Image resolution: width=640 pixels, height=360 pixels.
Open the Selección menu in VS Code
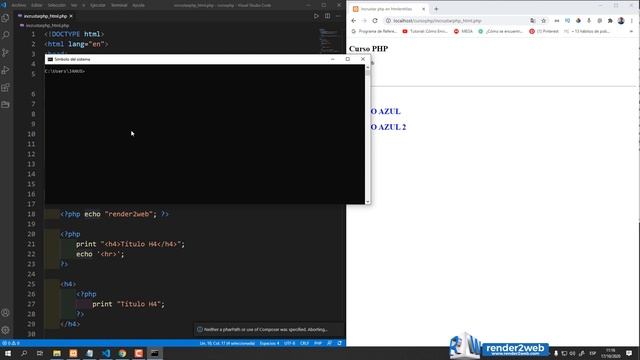click(57, 5)
